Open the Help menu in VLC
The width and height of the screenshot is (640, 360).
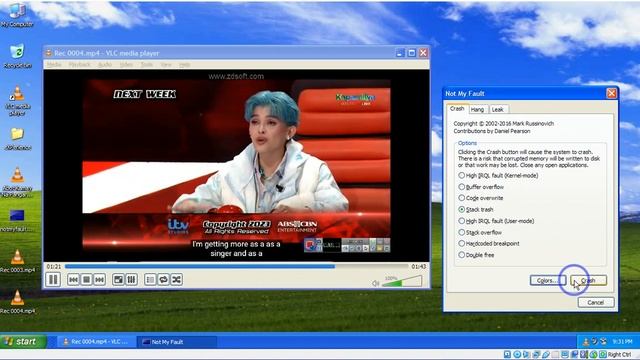pos(184,64)
